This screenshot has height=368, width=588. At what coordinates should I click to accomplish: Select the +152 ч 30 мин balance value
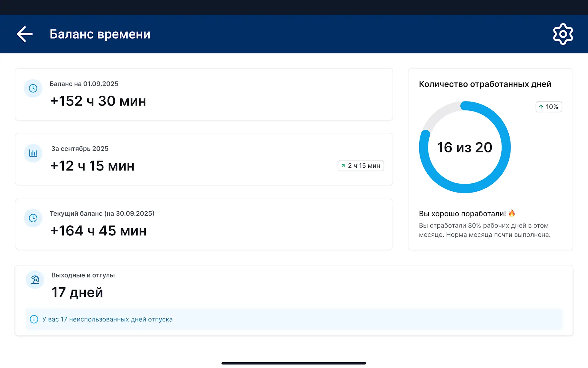tap(98, 101)
